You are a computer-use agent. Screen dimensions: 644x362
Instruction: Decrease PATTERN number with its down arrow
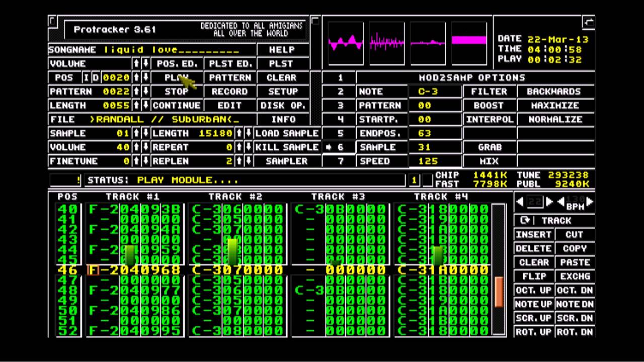coord(145,92)
